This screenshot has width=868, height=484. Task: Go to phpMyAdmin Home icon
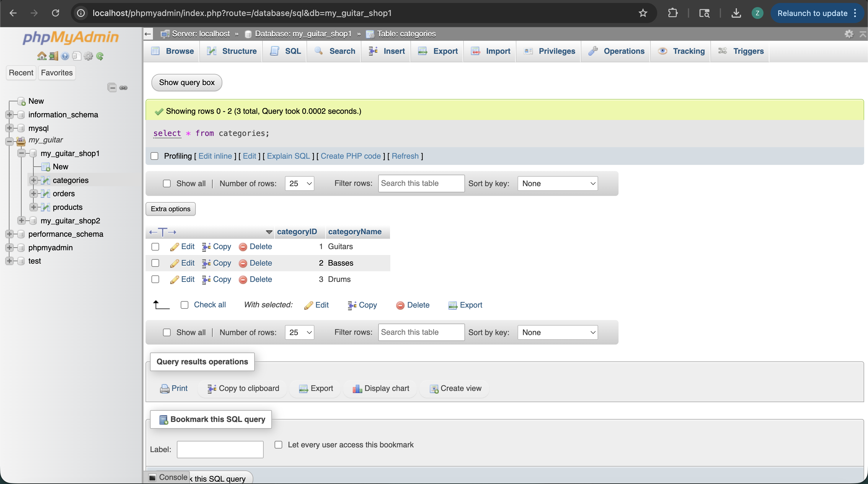point(42,56)
